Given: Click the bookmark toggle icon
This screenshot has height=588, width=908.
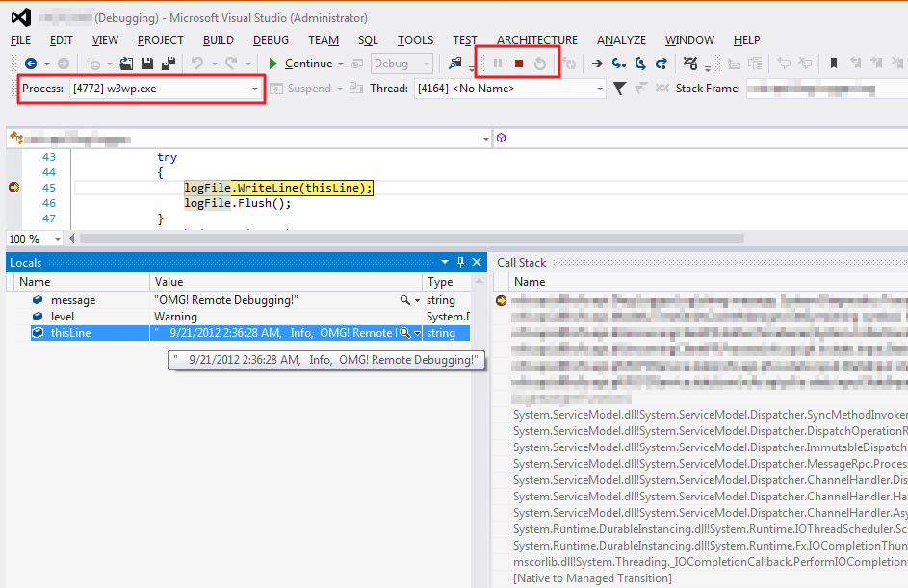Looking at the screenshot, I should [834, 64].
